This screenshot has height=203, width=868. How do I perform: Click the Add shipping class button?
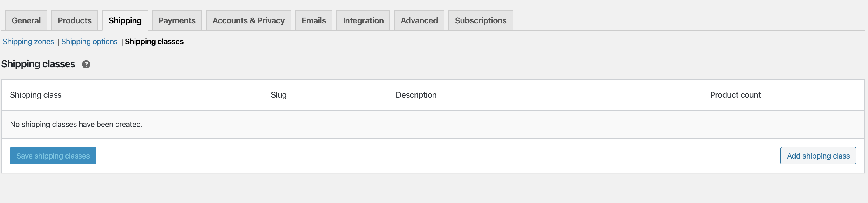click(x=818, y=156)
